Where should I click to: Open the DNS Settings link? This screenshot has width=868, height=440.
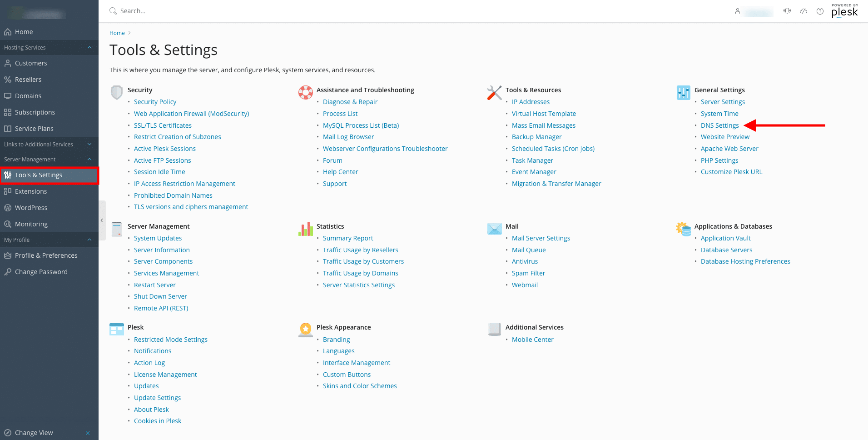coord(719,125)
